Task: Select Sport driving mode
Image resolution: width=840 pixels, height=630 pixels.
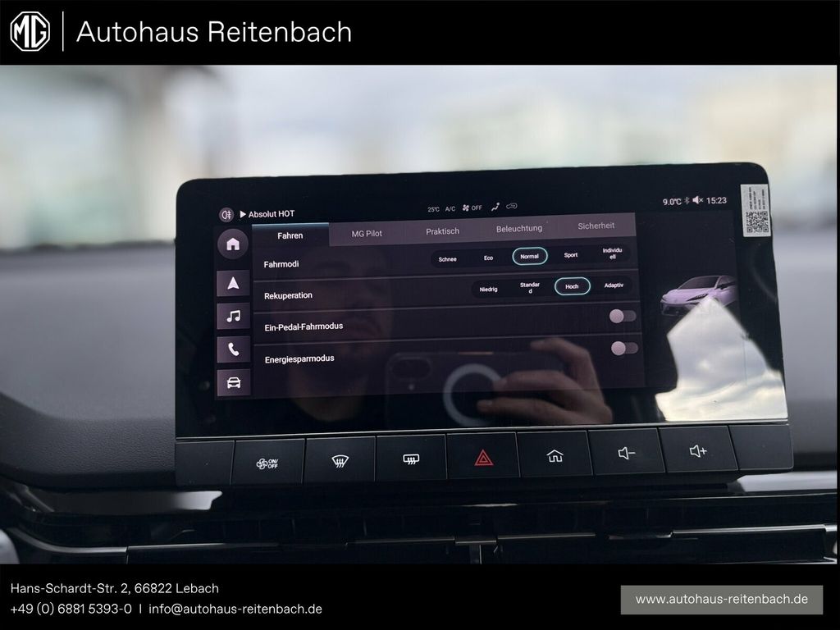Action: [571, 255]
